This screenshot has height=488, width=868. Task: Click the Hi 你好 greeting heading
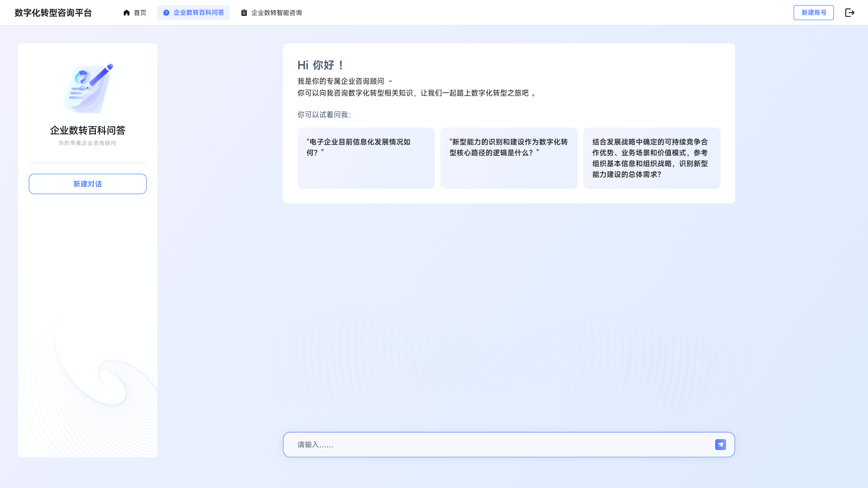coord(321,65)
